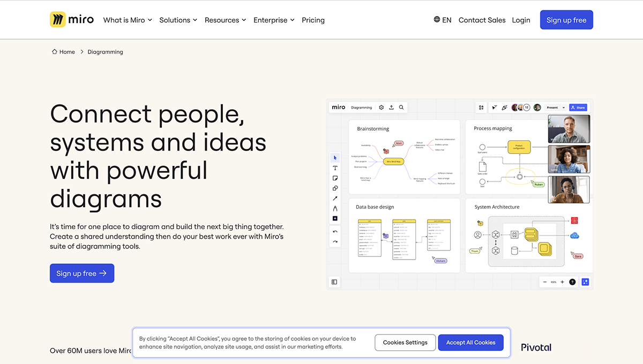Open the Contact Sales link
Image resolution: width=643 pixels, height=364 pixels.
(482, 20)
